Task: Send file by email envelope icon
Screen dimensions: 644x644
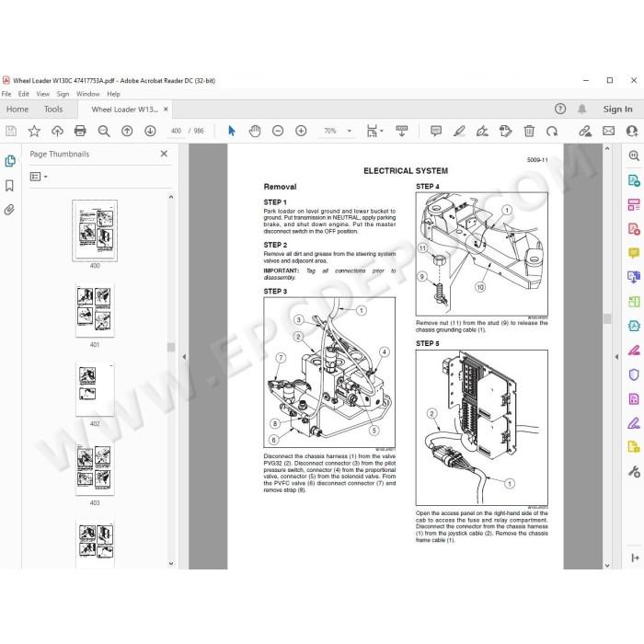Action: pyautogui.click(x=609, y=131)
